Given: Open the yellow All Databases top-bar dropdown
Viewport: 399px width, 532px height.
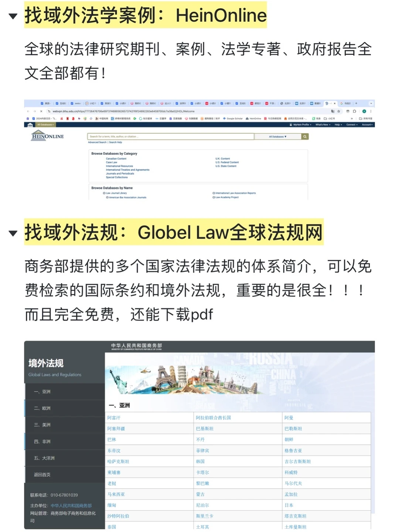Looking at the screenshot, I should pyautogui.click(x=45, y=125).
